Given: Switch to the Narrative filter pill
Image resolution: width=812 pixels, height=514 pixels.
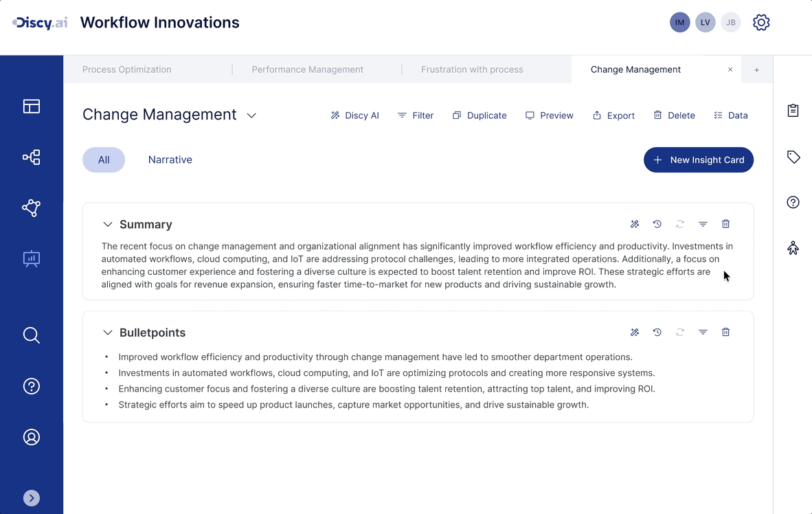Looking at the screenshot, I should (170, 160).
